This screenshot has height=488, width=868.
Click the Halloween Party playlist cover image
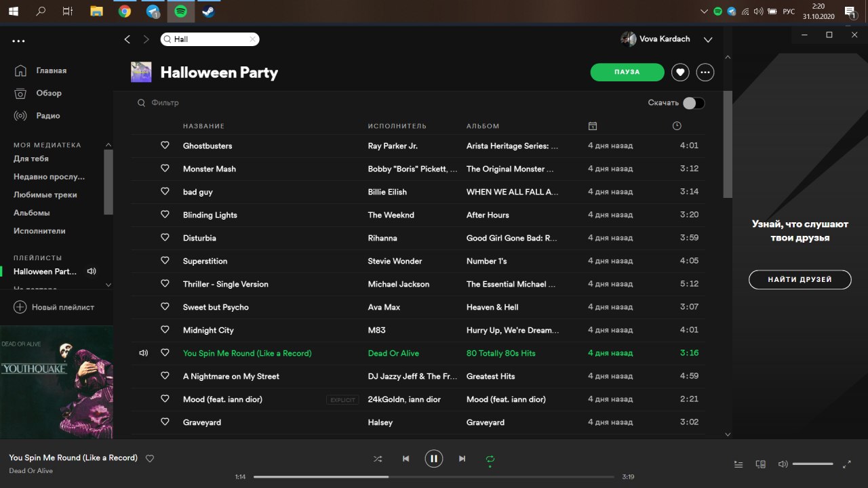pos(141,72)
